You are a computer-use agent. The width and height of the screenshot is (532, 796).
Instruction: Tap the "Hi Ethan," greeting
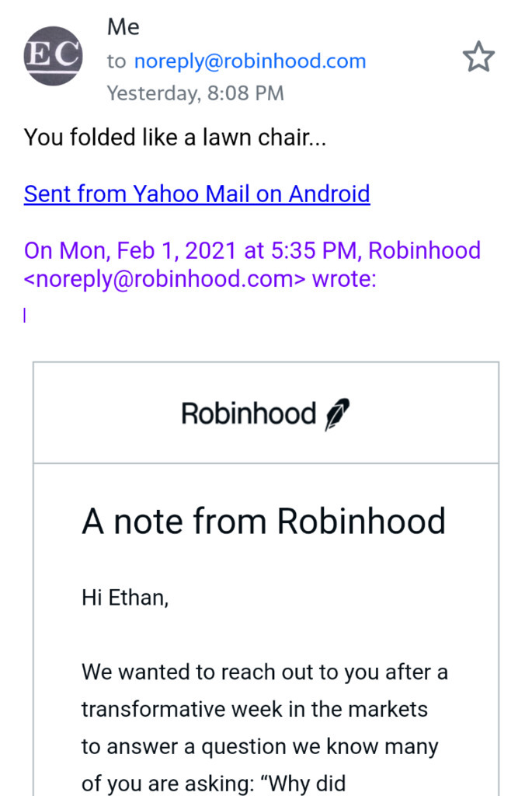[x=125, y=597]
